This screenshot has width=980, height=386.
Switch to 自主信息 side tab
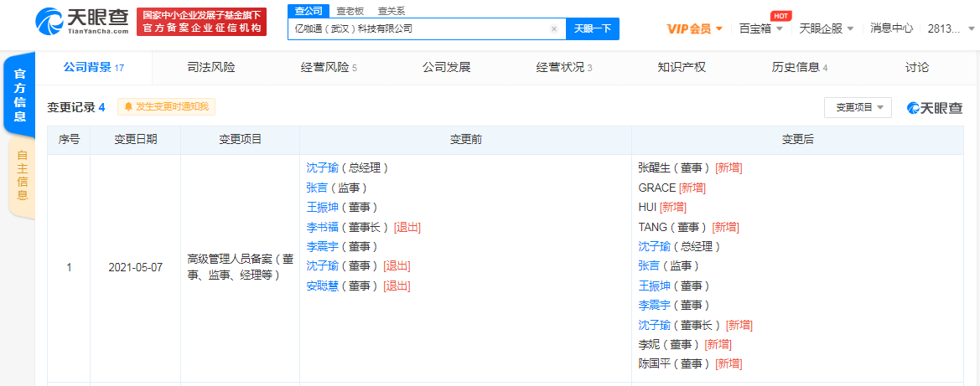point(22,176)
